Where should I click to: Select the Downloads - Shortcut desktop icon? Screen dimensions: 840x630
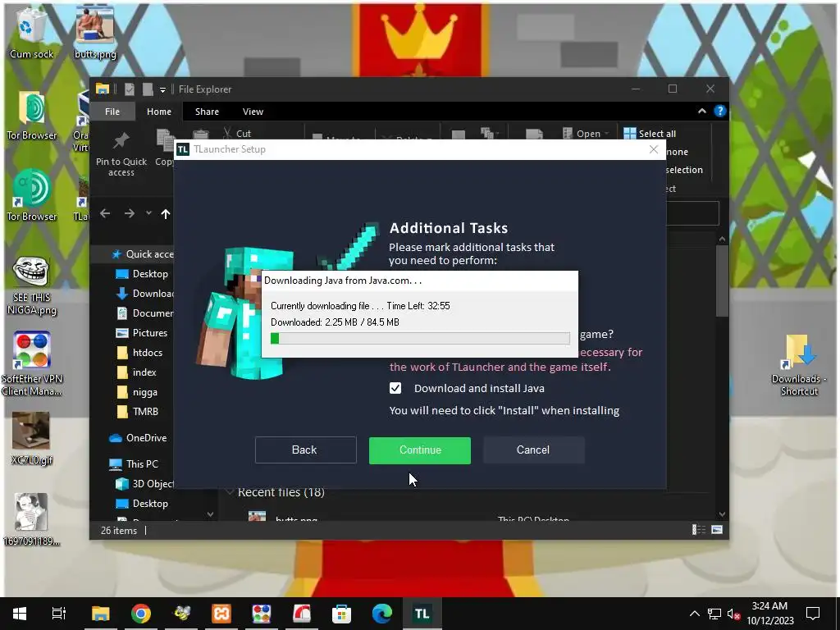click(799, 365)
